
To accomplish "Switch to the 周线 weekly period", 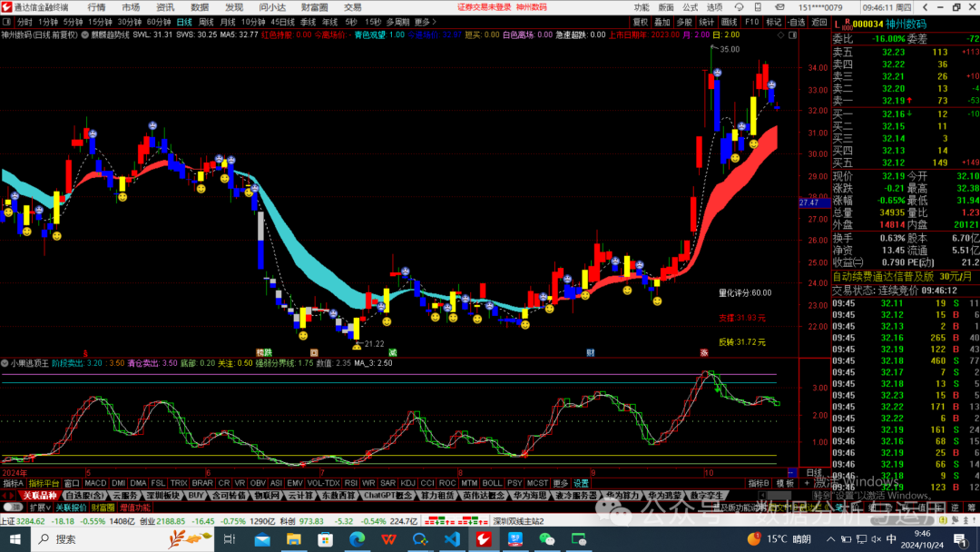I will click(206, 22).
